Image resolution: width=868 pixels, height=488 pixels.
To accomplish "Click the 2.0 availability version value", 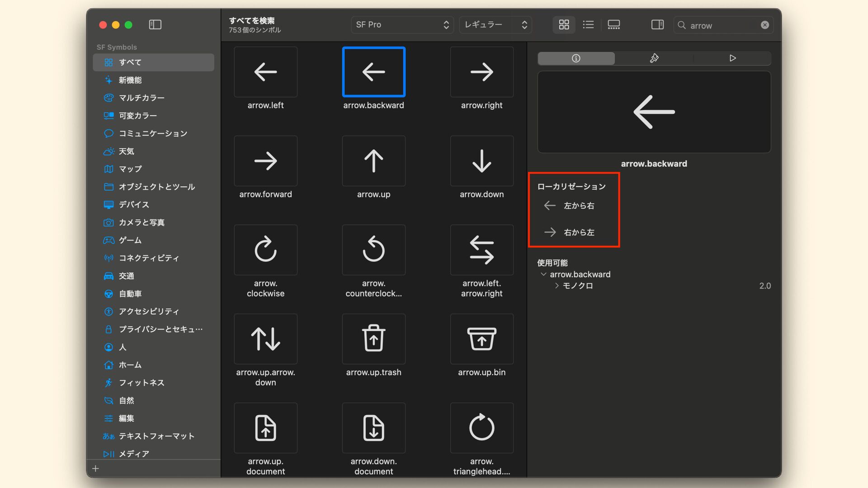I will tap(765, 286).
